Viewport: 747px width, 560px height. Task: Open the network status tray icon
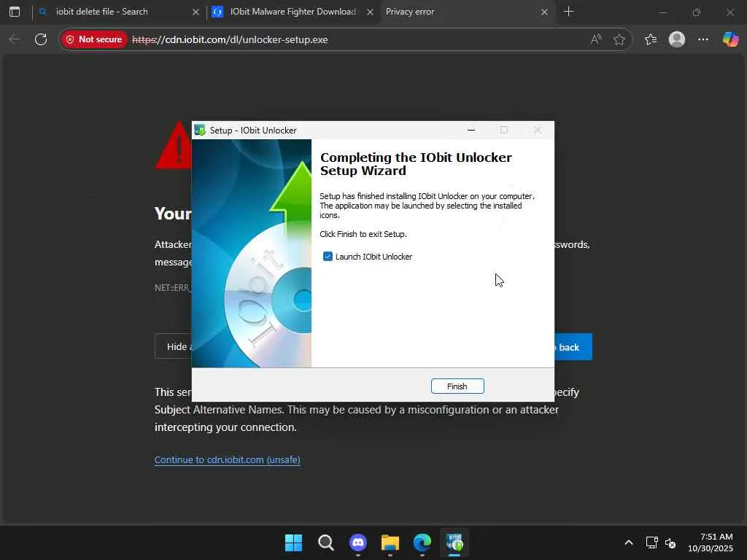(x=651, y=542)
